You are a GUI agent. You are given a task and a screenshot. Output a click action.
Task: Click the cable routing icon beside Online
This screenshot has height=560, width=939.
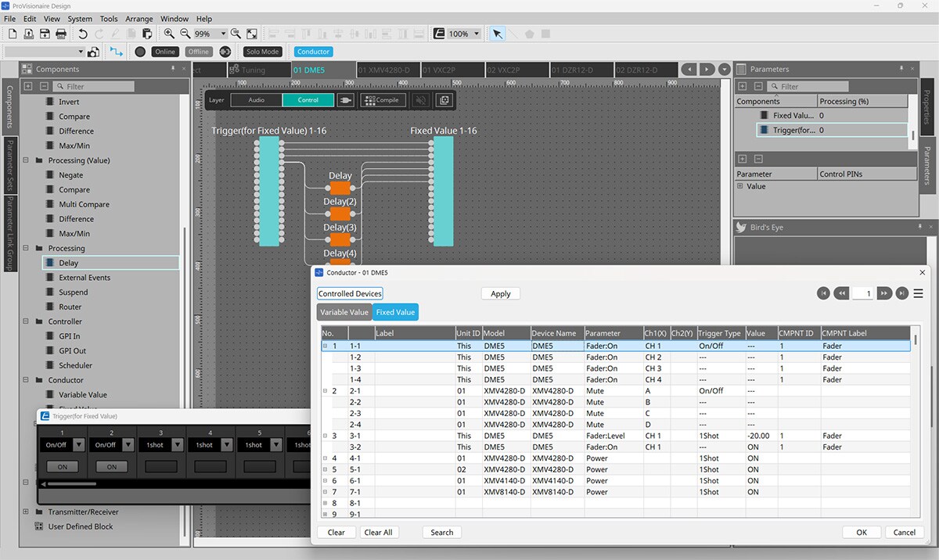coord(117,52)
